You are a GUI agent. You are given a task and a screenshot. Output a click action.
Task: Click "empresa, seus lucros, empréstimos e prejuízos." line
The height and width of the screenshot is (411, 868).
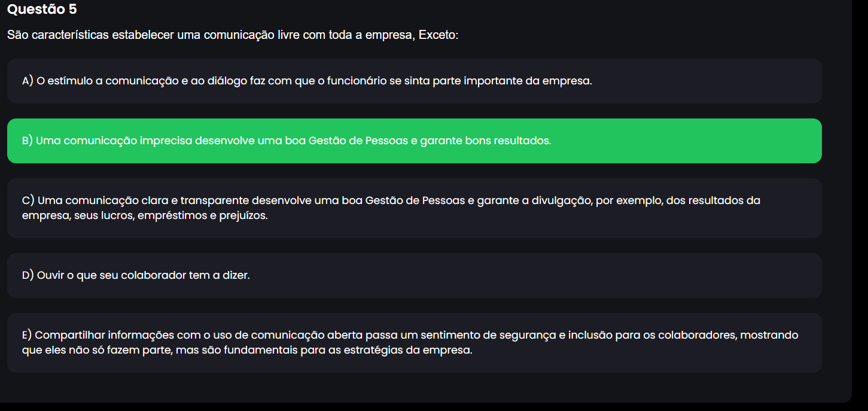tap(145, 215)
